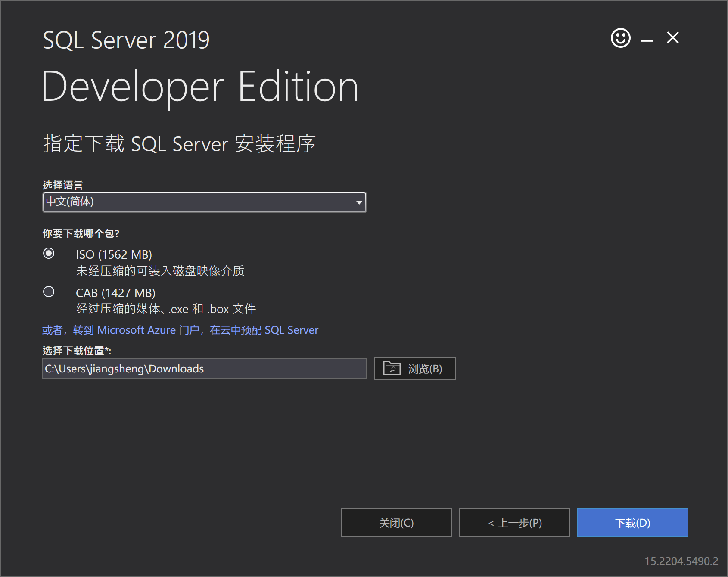Click the smiley face feedback icon
Screen dimensions: 728x577
pos(620,38)
